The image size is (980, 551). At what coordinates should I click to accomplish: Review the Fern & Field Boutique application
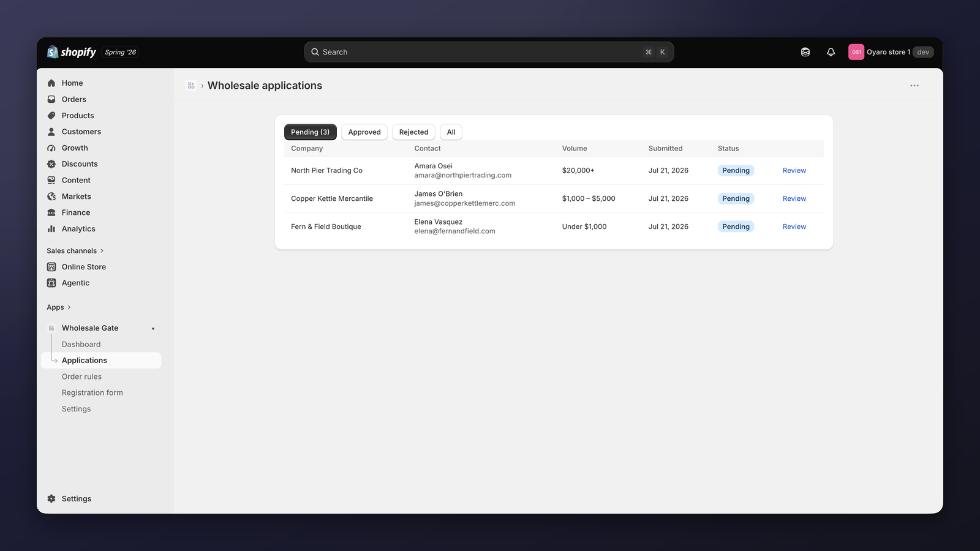(x=794, y=227)
